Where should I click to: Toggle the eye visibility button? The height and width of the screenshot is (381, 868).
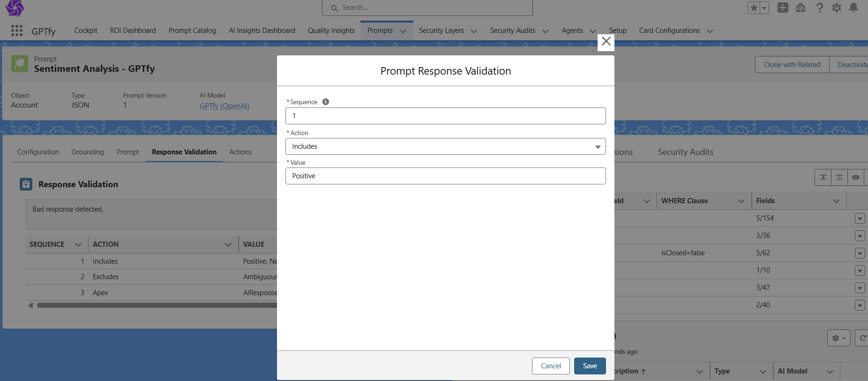click(x=855, y=177)
